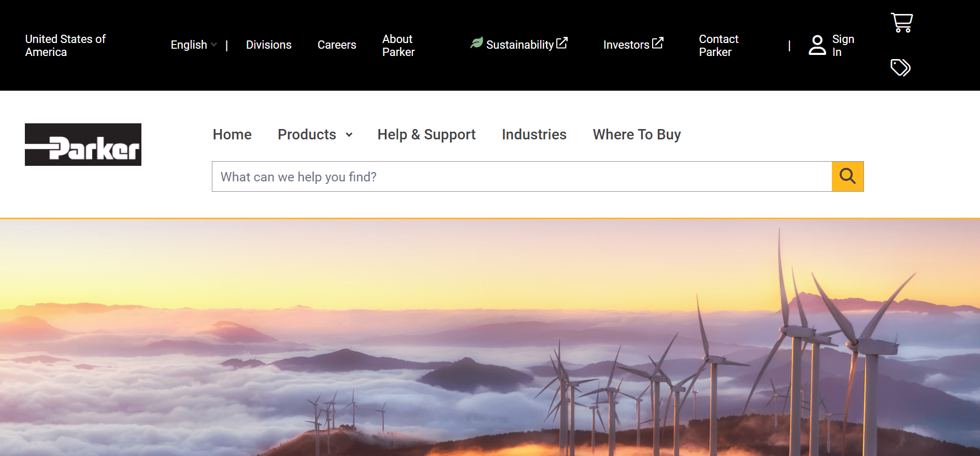The image size is (980, 456).
Task: Click the green leaf Sustainability icon
Action: (x=477, y=43)
